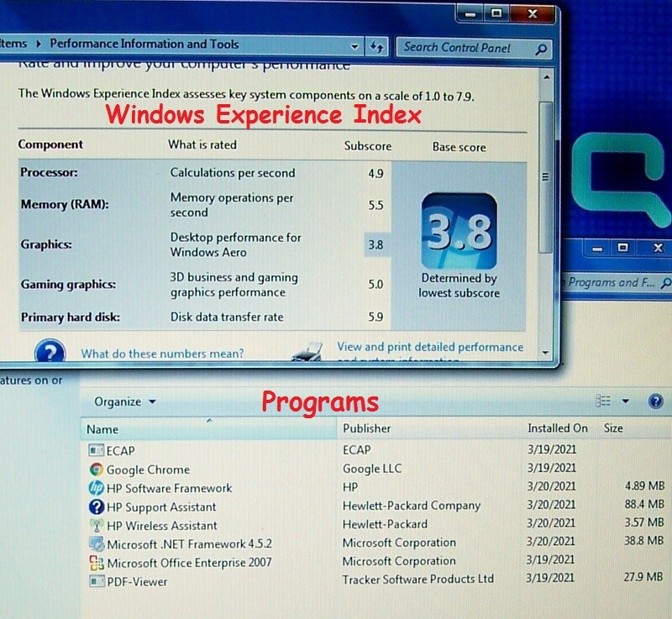This screenshot has width=672, height=619.
Task: Select the Memory (RAM) row
Action: (205, 205)
